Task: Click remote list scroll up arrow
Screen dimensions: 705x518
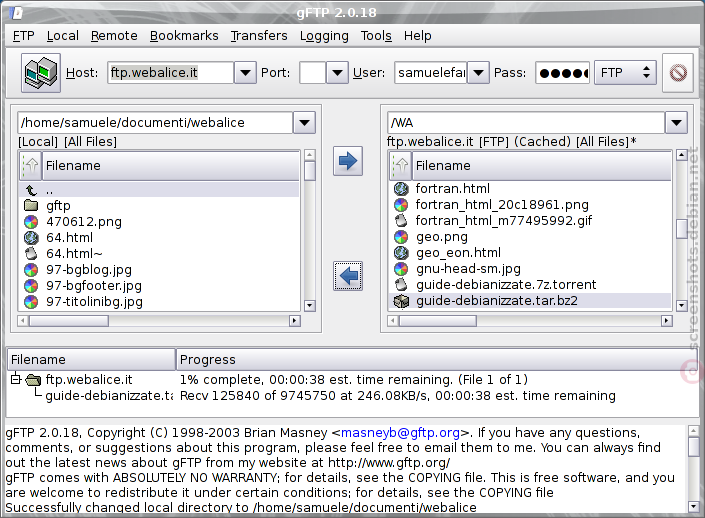Action: click(682, 155)
